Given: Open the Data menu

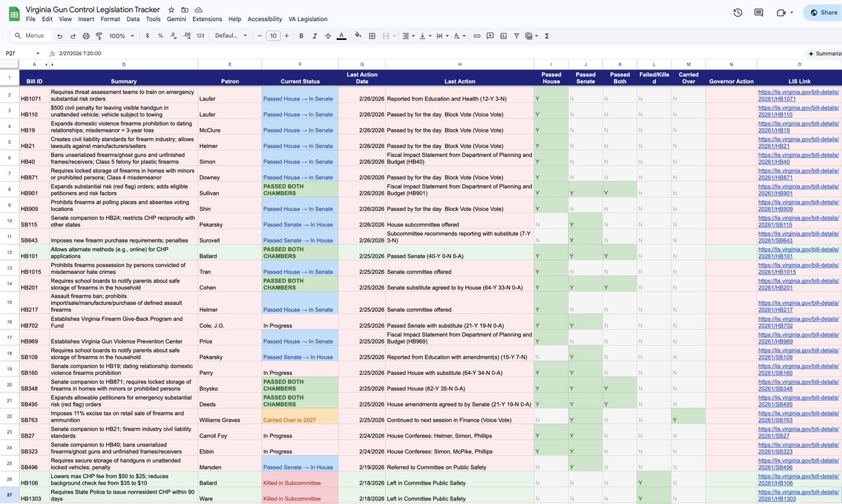Looking at the screenshot, I should point(133,19).
